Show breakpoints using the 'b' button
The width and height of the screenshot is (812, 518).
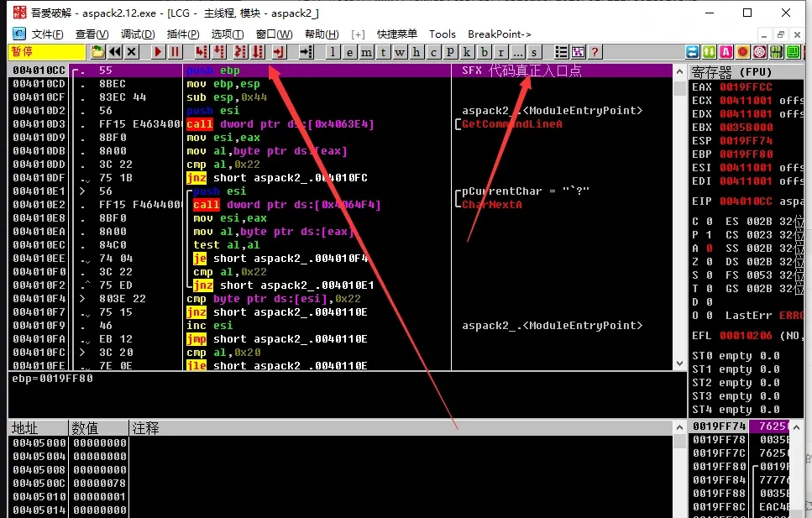(485, 52)
